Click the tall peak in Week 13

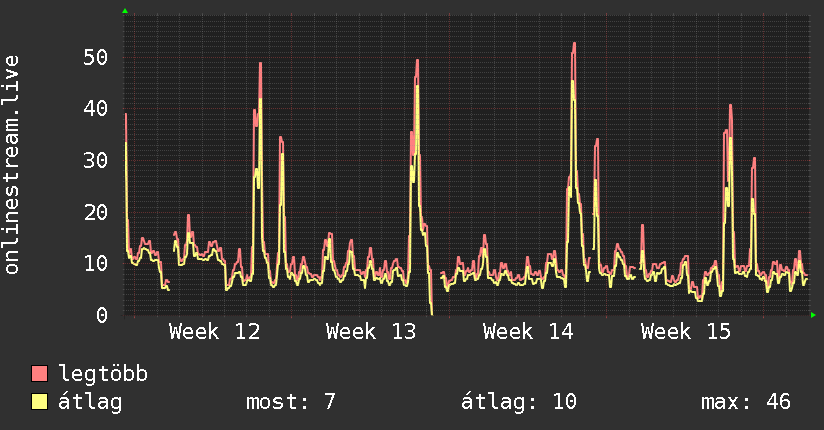tap(417, 62)
